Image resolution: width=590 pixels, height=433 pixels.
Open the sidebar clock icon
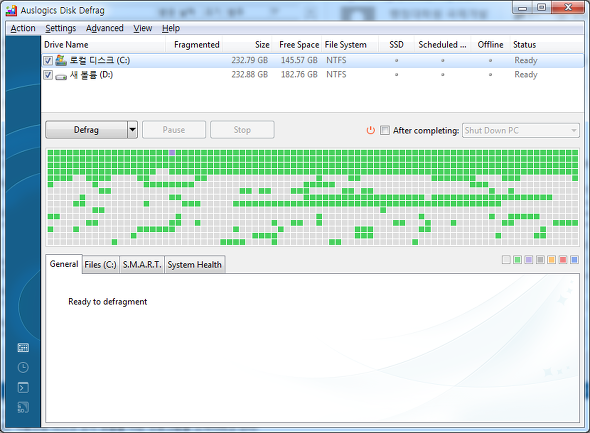(23, 368)
